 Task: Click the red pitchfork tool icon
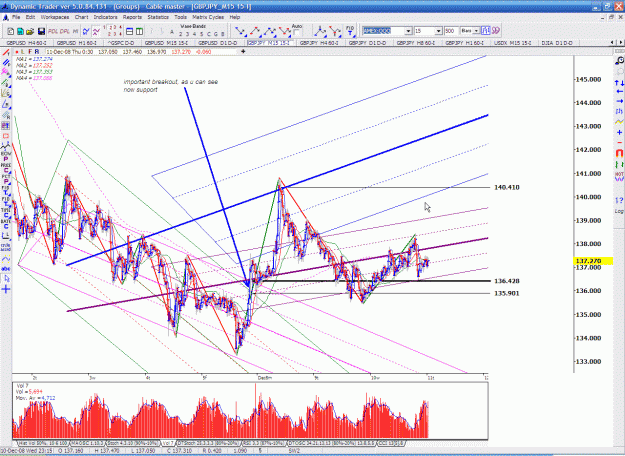pos(335,31)
